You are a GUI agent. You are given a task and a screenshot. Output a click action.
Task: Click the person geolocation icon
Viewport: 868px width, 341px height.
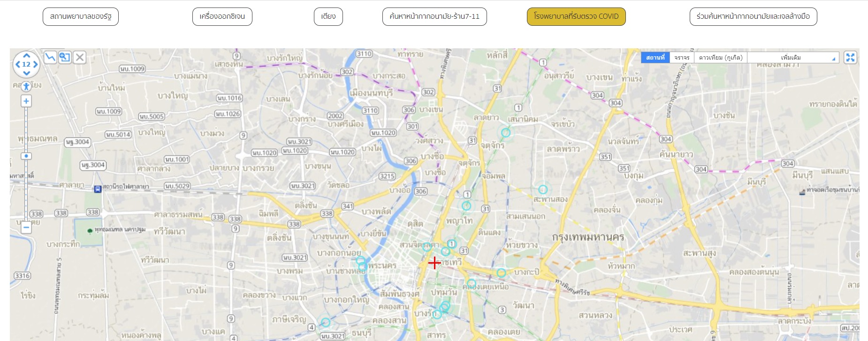tap(26, 86)
